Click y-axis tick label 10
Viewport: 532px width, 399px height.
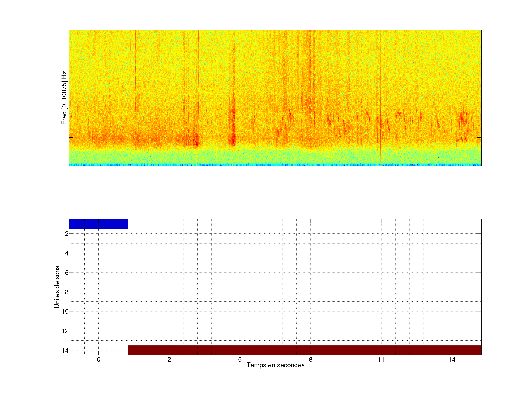pyautogui.click(x=65, y=311)
